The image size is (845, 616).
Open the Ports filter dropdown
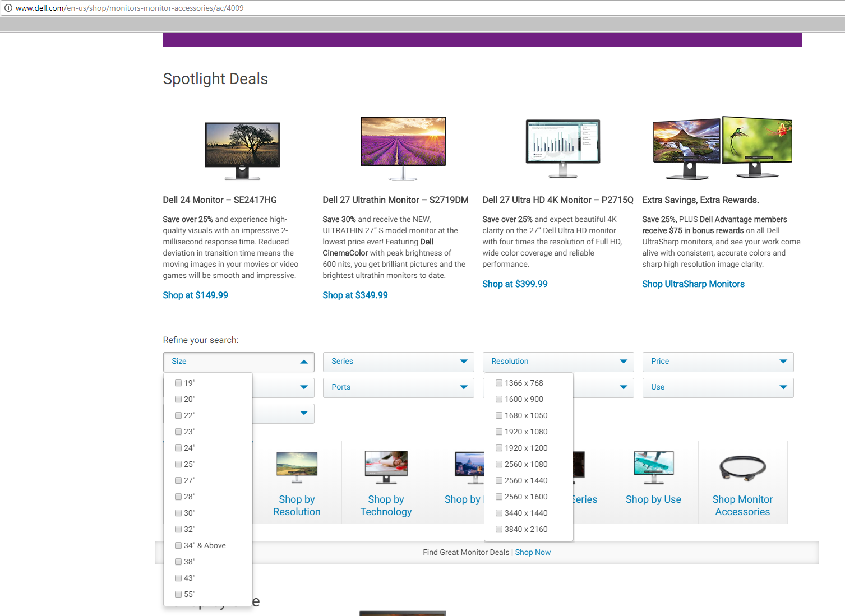click(x=398, y=387)
